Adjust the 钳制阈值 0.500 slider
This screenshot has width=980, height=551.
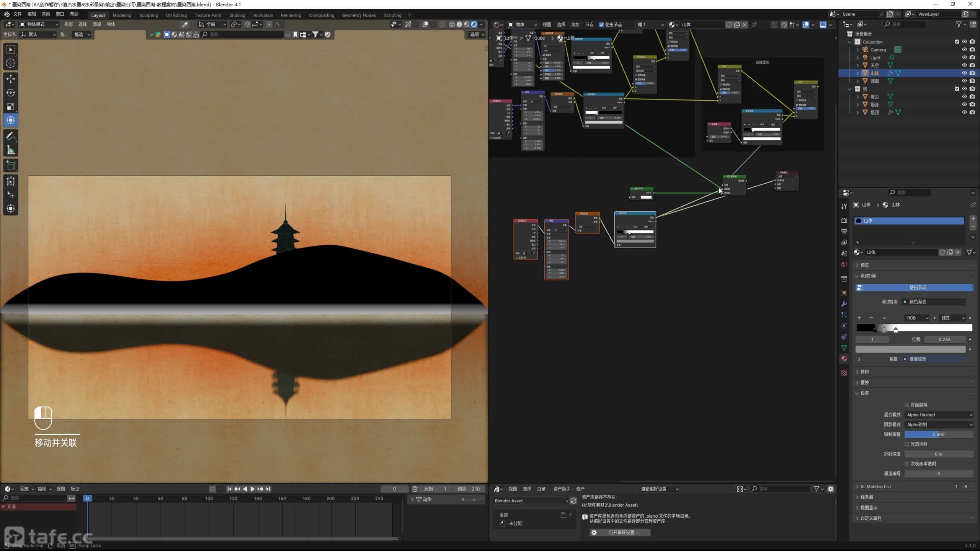coord(939,434)
